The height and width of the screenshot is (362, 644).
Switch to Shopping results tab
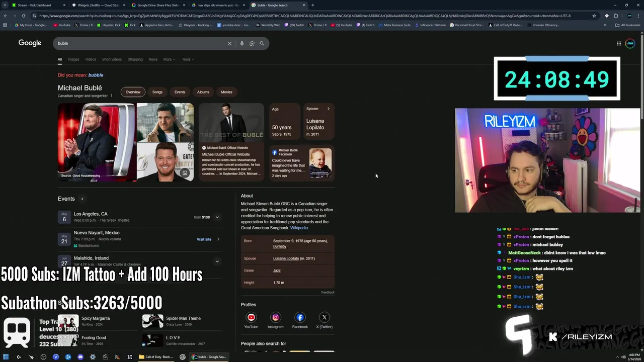click(x=135, y=59)
